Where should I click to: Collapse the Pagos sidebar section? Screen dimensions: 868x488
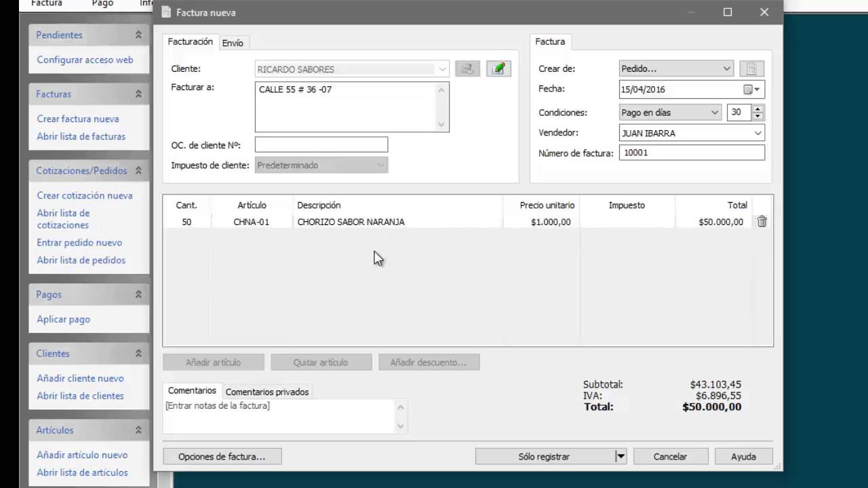click(x=138, y=294)
